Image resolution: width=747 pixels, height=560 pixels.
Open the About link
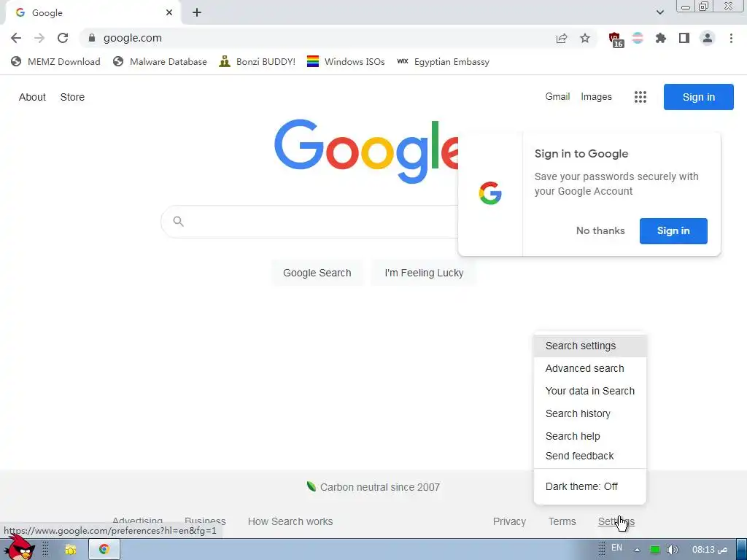pyautogui.click(x=32, y=97)
